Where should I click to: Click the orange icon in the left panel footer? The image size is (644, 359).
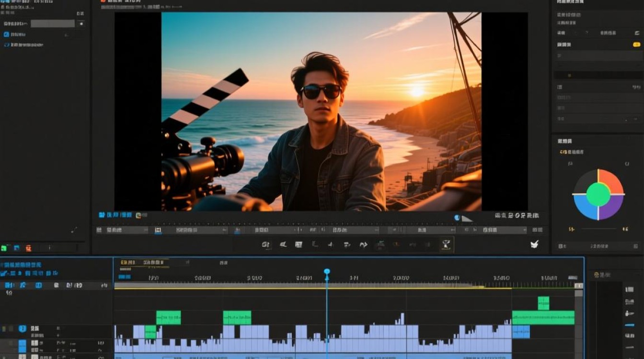28,248
